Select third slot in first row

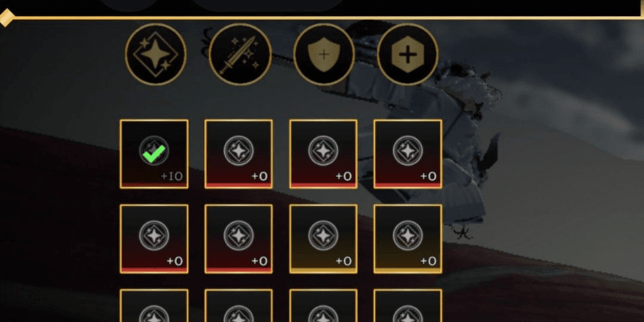(323, 154)
